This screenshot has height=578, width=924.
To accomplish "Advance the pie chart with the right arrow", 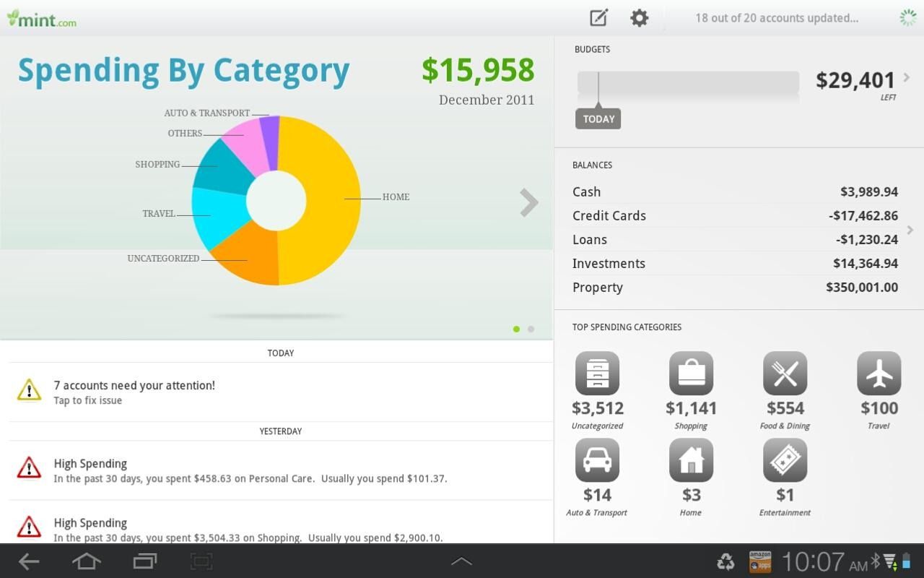I will [528, 203].
